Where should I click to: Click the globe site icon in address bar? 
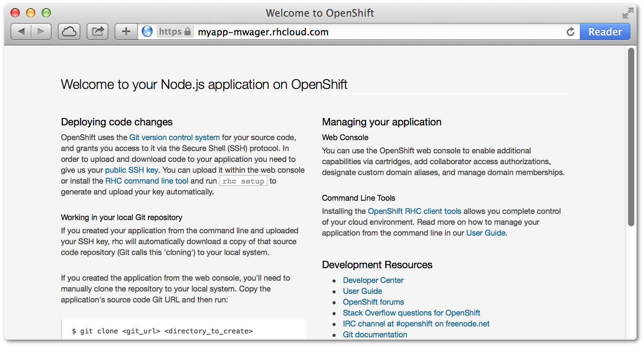tap(147, 31)
